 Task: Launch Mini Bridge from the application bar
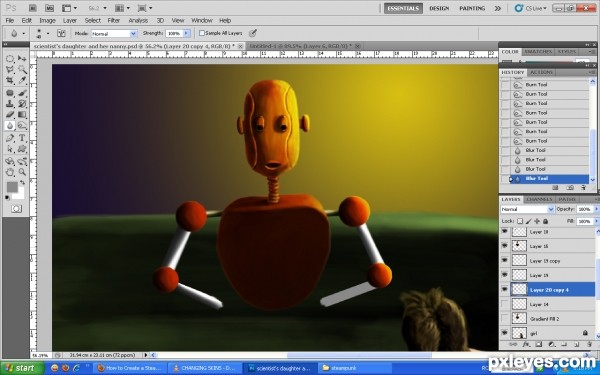tap(49, 8)
